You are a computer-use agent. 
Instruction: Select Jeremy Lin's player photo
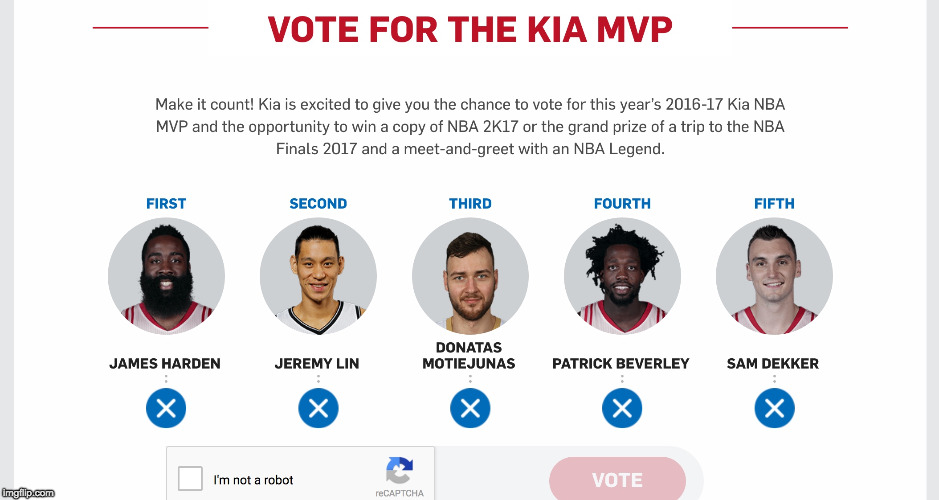tap(318, 276)
